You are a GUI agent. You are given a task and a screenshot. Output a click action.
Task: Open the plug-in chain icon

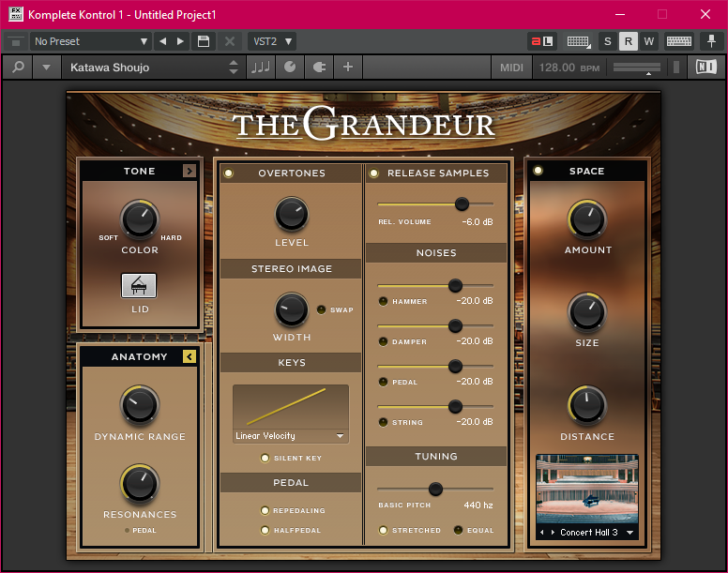tap(319, 68)
